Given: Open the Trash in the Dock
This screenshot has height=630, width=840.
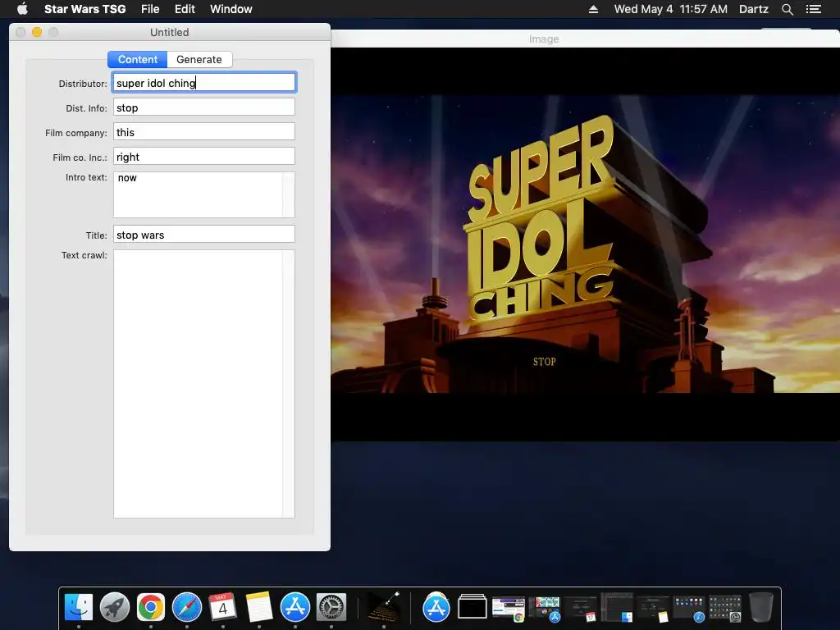Looking at the screenshot, I should (761, 607).
